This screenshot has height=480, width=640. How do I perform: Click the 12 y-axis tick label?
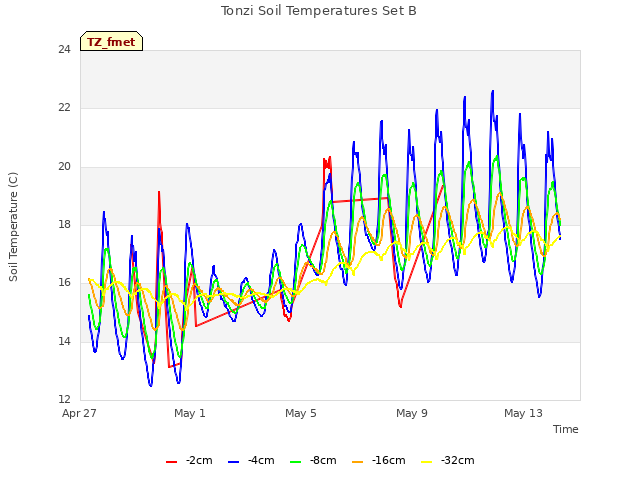tap(64, 399)
